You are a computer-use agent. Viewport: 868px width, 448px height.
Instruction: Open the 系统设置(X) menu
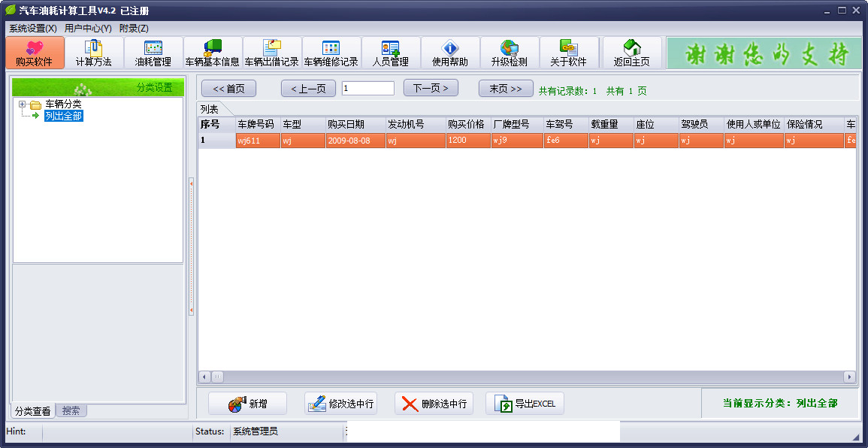pos(33,29)
